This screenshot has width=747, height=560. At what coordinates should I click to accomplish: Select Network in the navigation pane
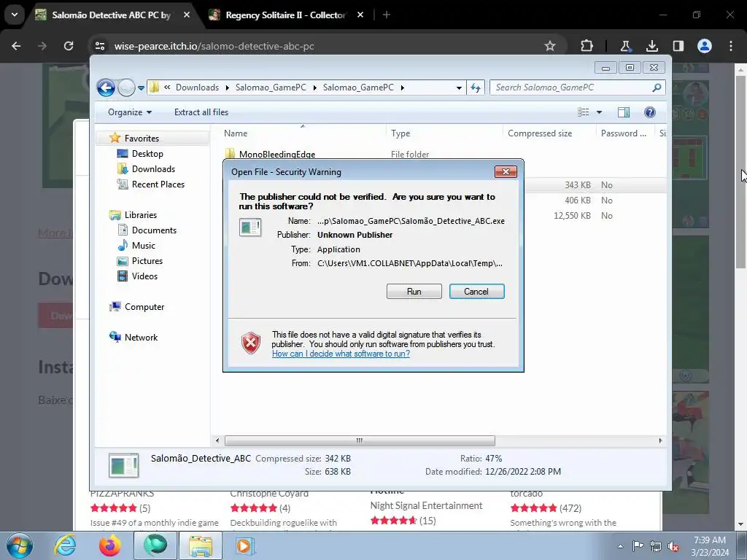[x=141, y=338]
